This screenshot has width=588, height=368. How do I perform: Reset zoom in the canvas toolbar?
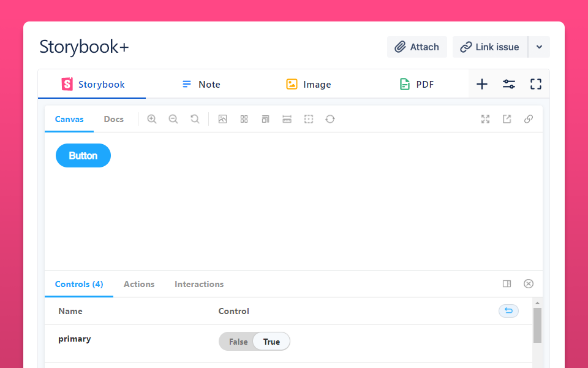pyautogui.click(x=195, y=119)
